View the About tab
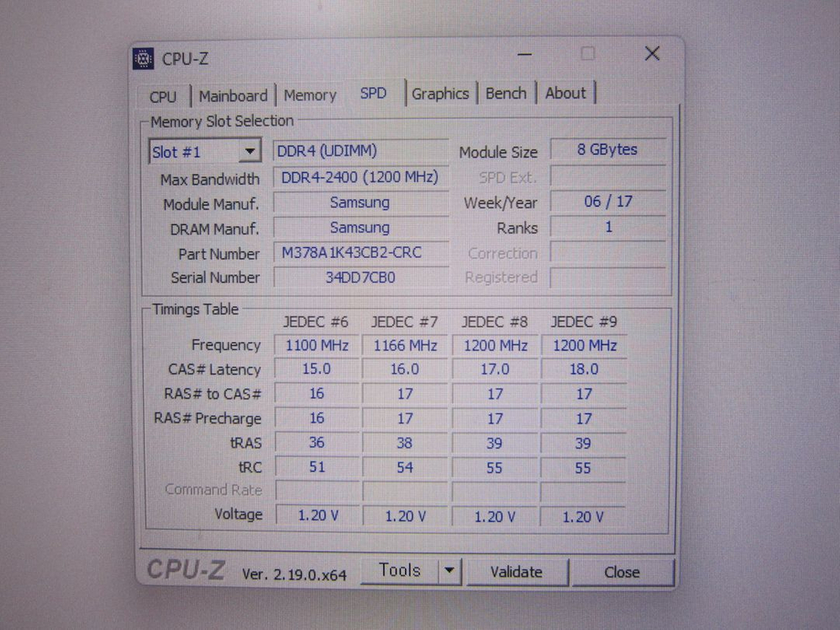Viewport: 840px width, 630px height. pyautogui.click(x=564, y=93)
